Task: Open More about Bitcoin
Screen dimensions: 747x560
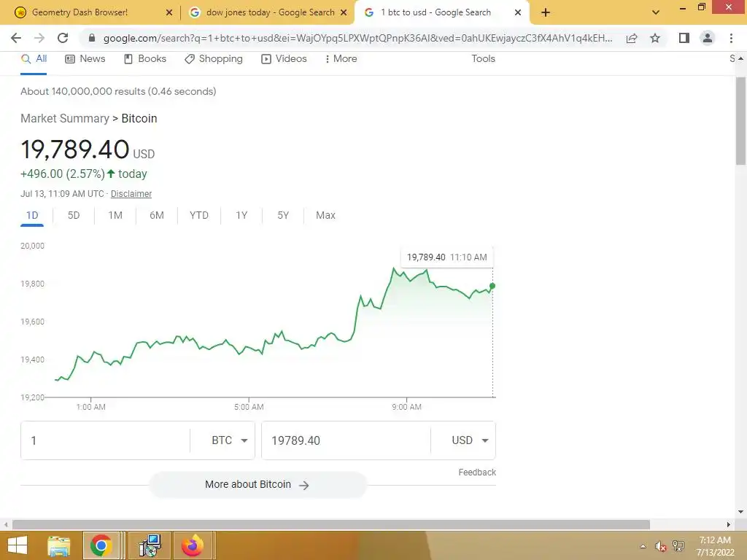Action: (258, 485)
